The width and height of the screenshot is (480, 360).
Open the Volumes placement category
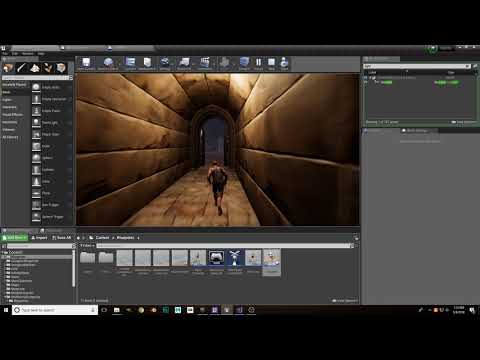(x=9, y=129)
